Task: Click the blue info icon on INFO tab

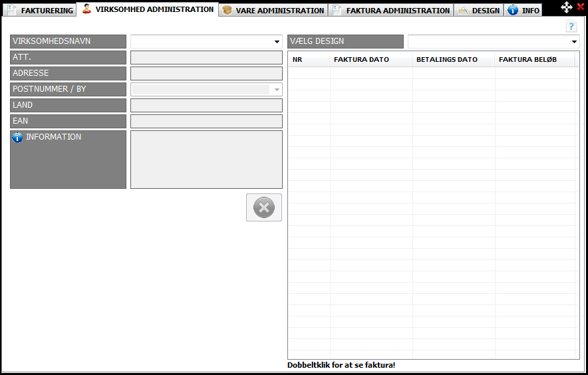Action: (x=513, y=10)
